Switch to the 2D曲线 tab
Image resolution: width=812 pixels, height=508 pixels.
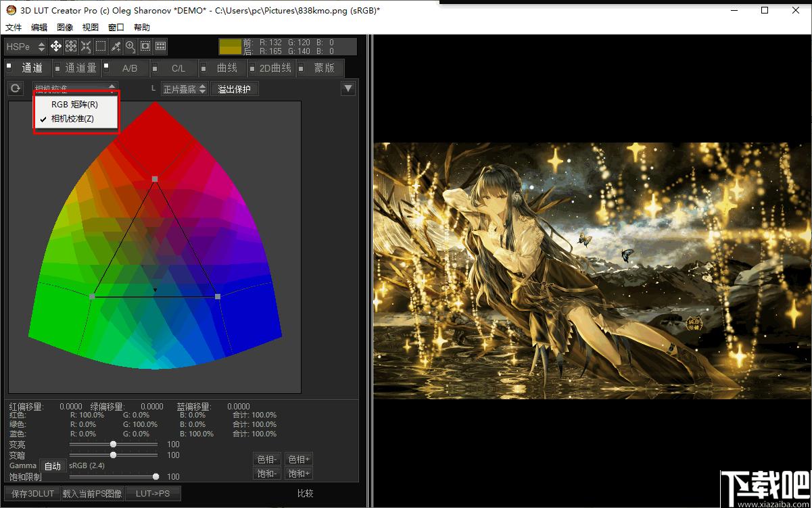click(272, 68)
